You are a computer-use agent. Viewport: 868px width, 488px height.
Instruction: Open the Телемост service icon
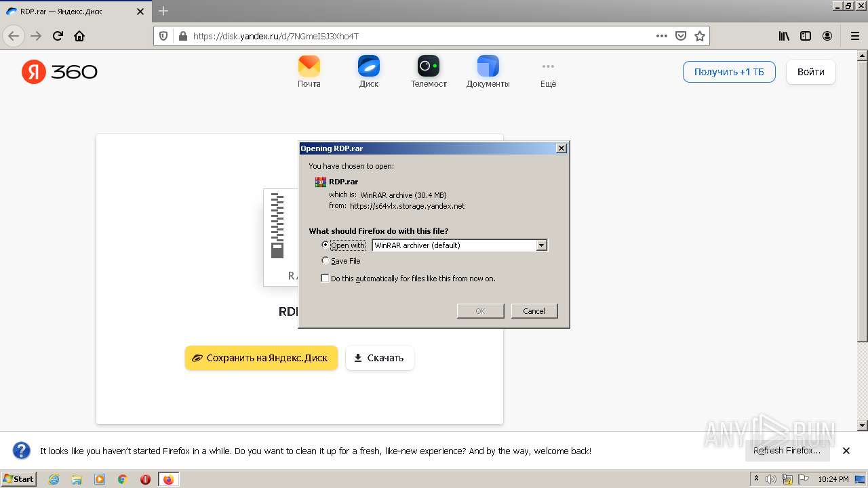429,71
